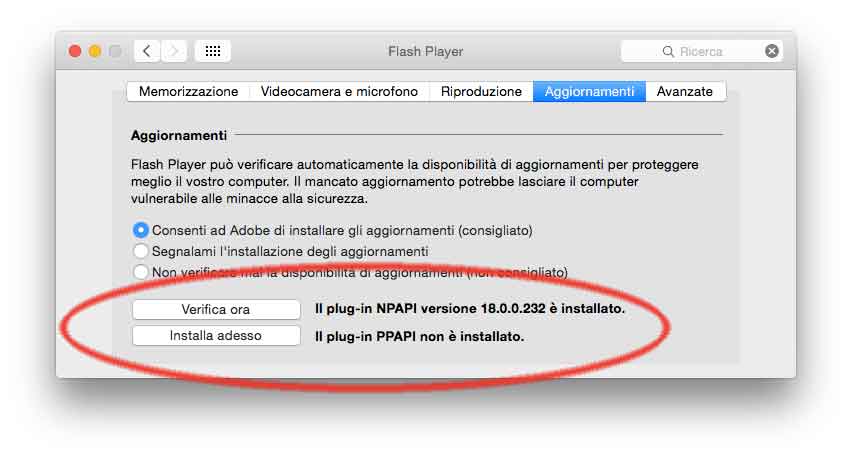Click the magnifying glass search icon

click(668, 51)
